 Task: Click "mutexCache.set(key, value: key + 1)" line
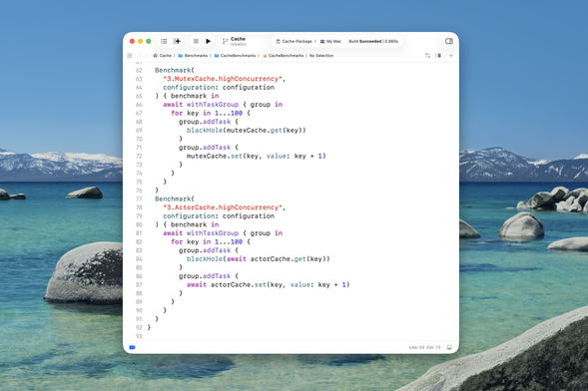257,157
